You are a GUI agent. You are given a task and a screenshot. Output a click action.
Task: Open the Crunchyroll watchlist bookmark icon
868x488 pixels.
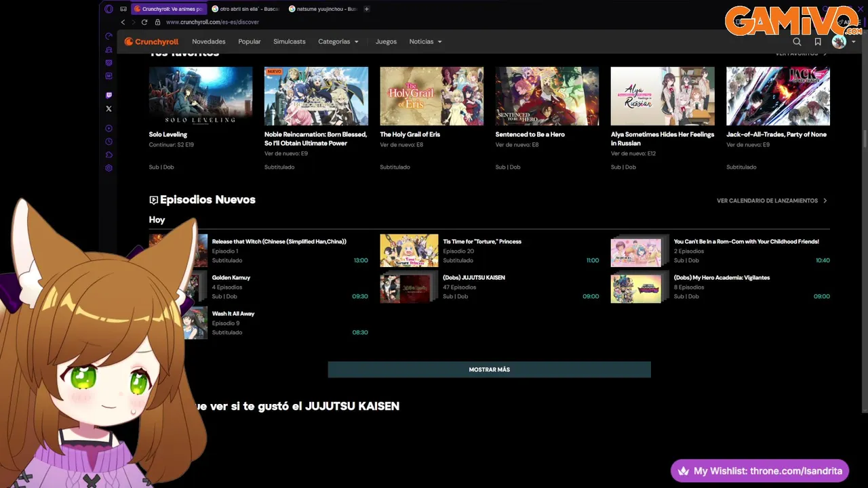[x=818, y=41]
